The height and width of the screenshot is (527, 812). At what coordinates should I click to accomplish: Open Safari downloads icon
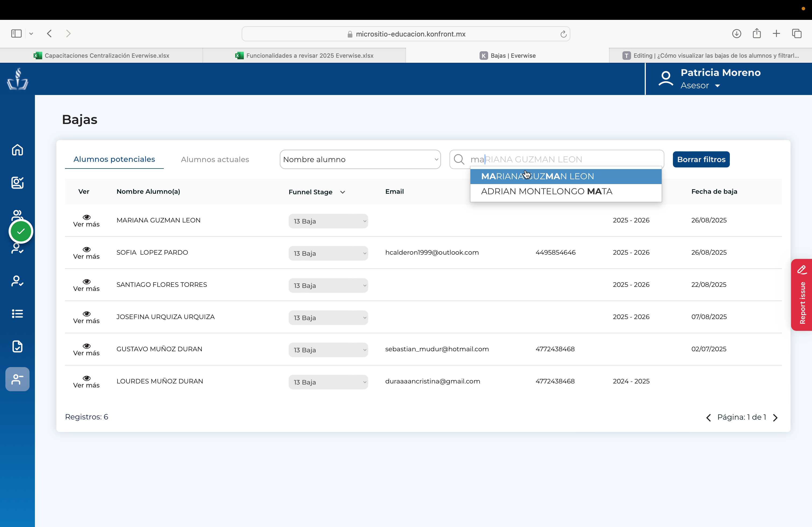click(736, 33)
